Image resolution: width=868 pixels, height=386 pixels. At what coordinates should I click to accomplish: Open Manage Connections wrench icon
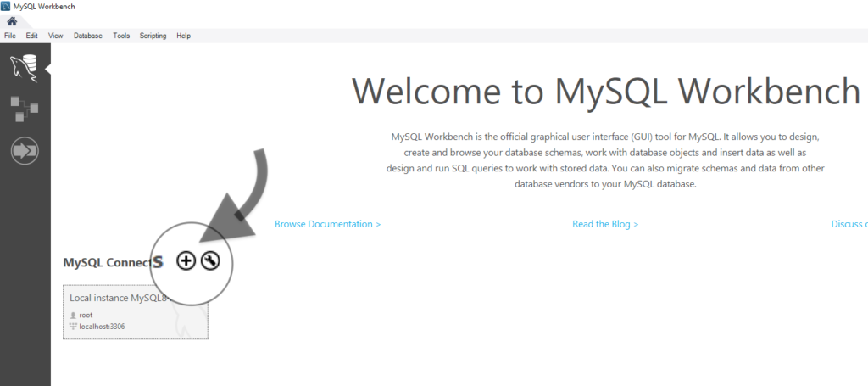[210, 260]
